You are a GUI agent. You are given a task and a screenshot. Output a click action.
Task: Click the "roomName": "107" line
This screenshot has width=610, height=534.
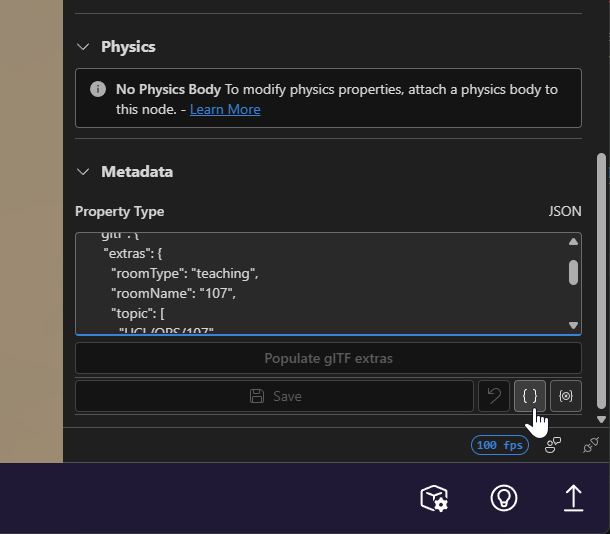point(173,293)
